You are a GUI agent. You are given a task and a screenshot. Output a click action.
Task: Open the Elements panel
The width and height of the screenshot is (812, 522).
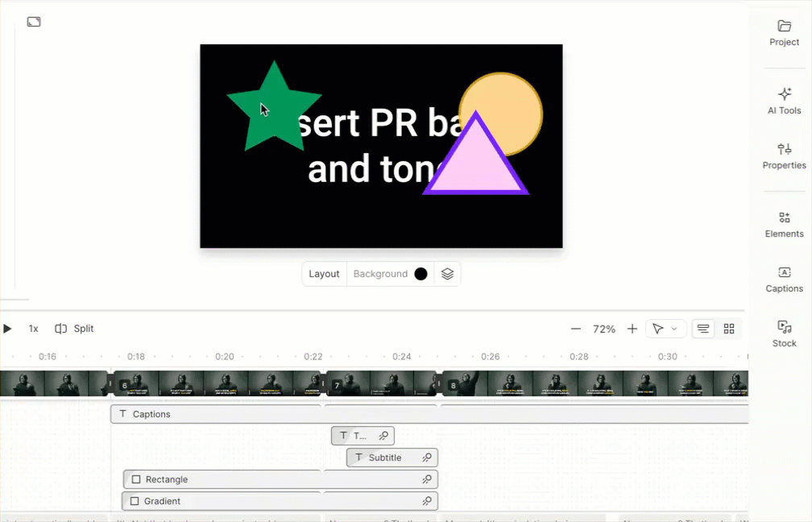click(x=784, y=224)
